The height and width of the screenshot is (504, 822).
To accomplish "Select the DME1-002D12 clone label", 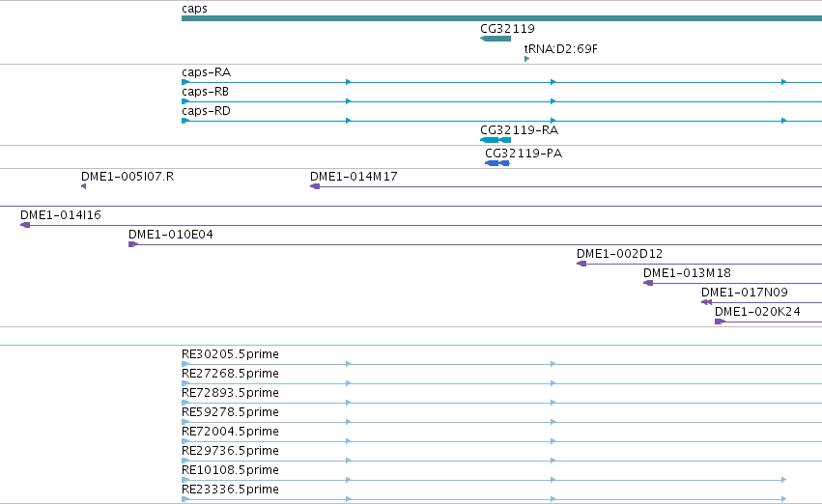I will click(620, 254).
